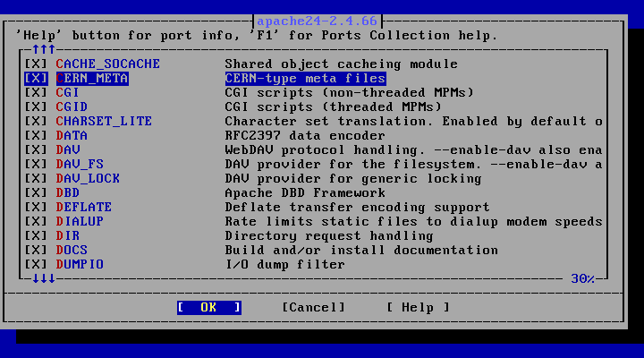Select the CERN_META option name
Screen dimensions: 644x358
(92, 79)
